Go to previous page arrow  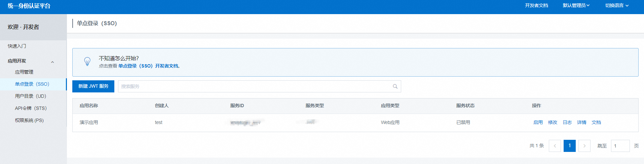pos(555,146)
